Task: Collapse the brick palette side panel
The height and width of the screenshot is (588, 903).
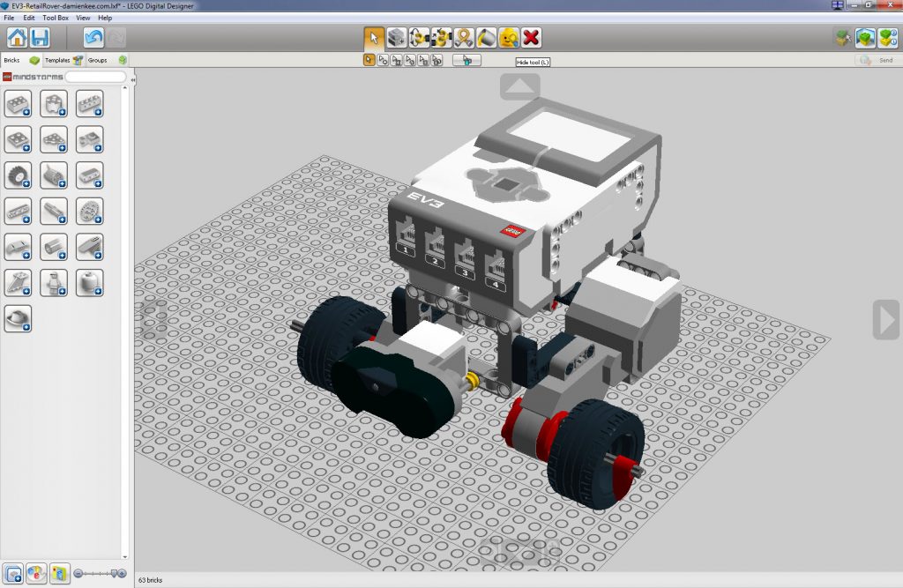Action: coord(132,80)
